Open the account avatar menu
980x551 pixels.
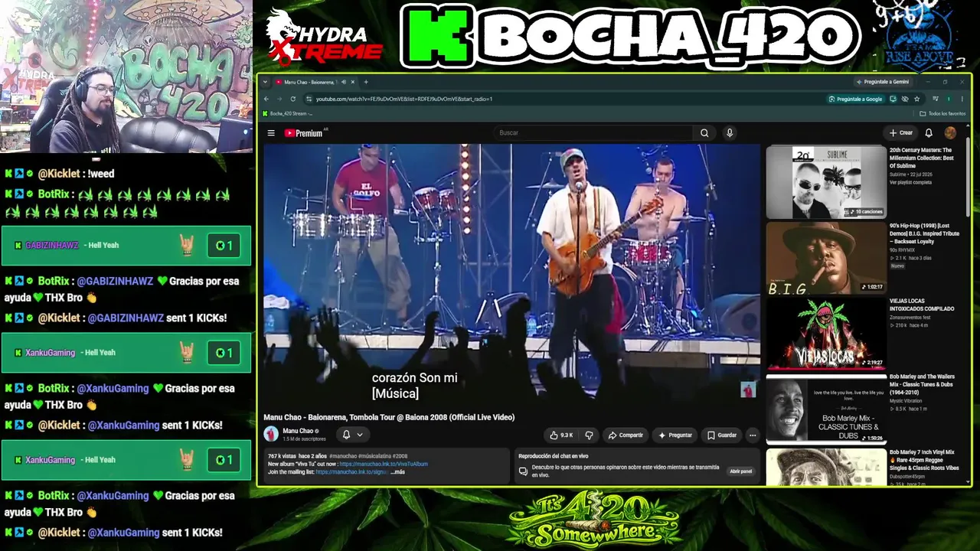click(x=950, y=133)
